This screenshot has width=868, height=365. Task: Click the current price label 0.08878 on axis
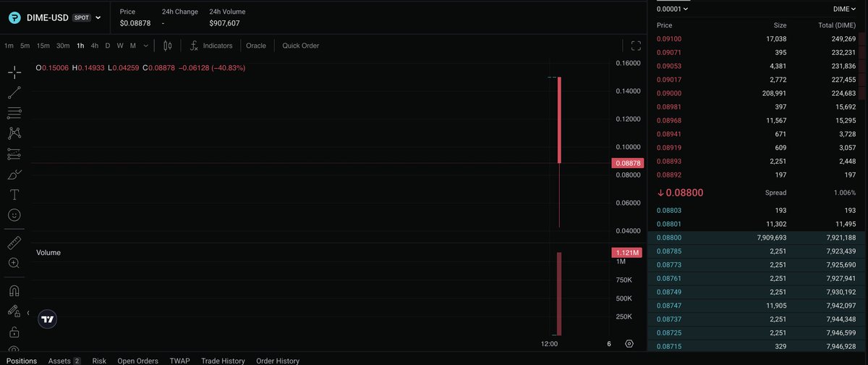click(626, 163)
